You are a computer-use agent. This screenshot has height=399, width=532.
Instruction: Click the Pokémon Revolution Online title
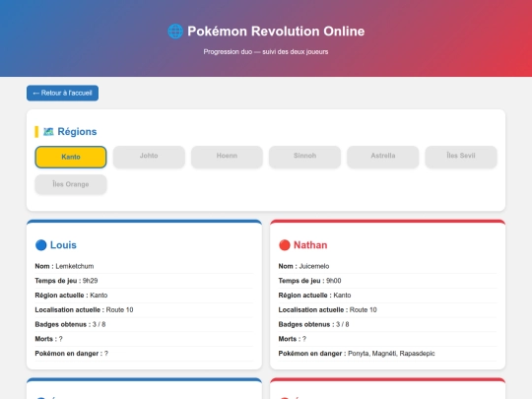(x=276, y=32)
